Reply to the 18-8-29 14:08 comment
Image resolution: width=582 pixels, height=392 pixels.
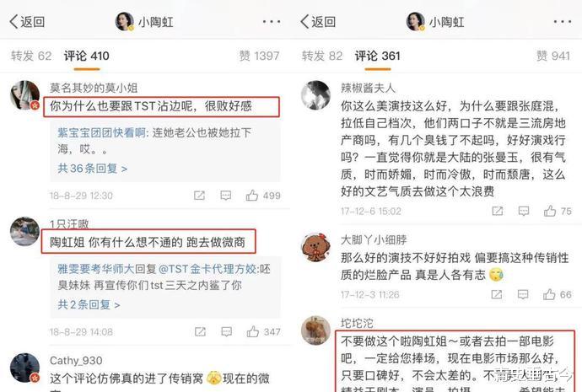click(226, 331)
